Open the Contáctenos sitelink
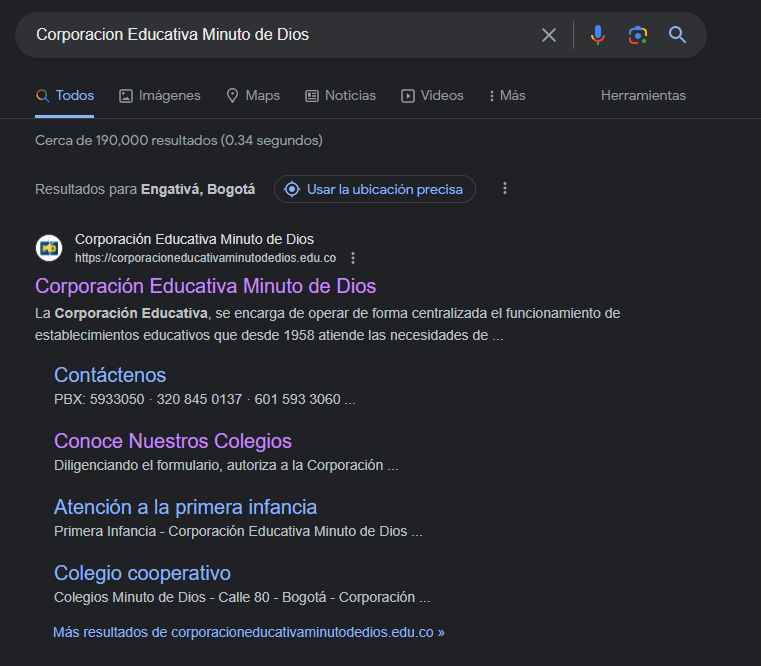 pos(110,375)
